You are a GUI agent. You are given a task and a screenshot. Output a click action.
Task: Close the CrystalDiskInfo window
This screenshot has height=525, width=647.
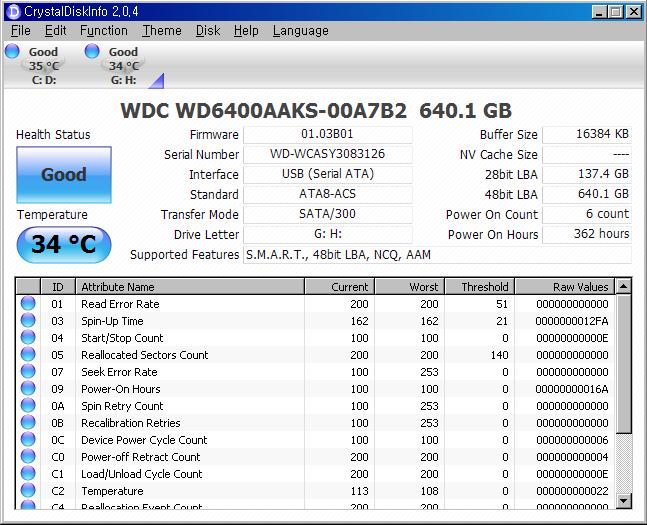pyautogui.click(x=633, y=12)
